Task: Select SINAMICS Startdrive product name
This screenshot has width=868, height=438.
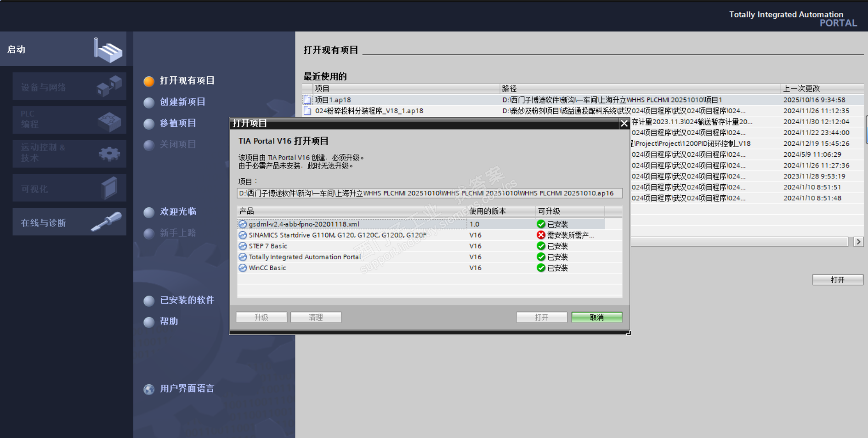Action: click(x=338, y=235)
